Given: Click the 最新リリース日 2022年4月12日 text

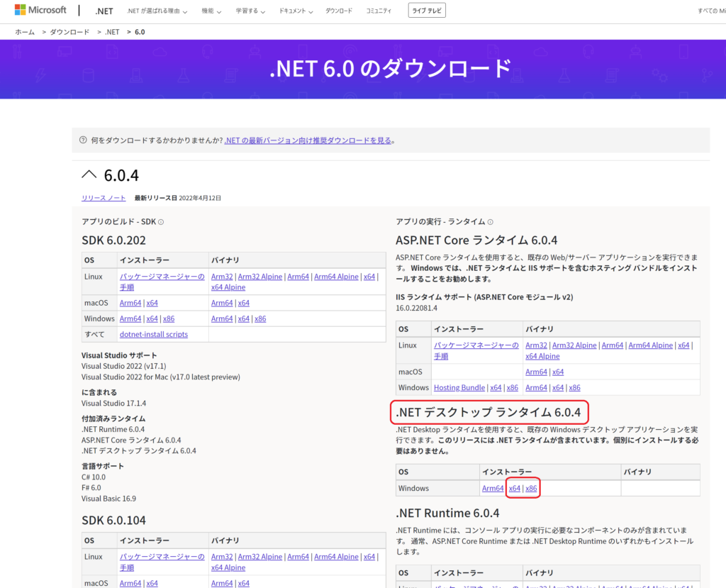Looking at the screenshot, I should click(x=178, y=198).
